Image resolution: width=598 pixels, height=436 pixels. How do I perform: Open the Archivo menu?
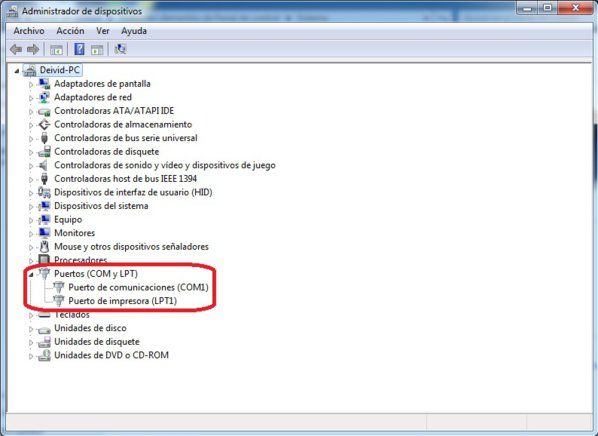pyautogui.click(x=29, y=31)
